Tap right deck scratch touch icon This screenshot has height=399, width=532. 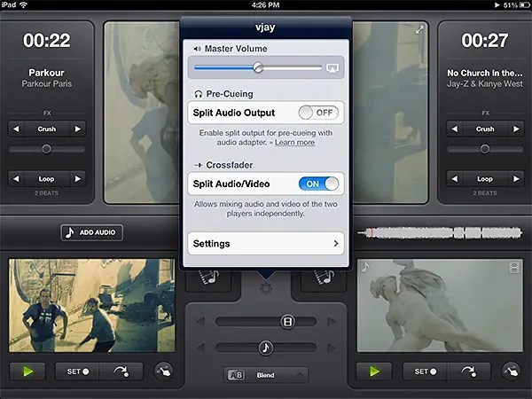click(x=511, y=372)
